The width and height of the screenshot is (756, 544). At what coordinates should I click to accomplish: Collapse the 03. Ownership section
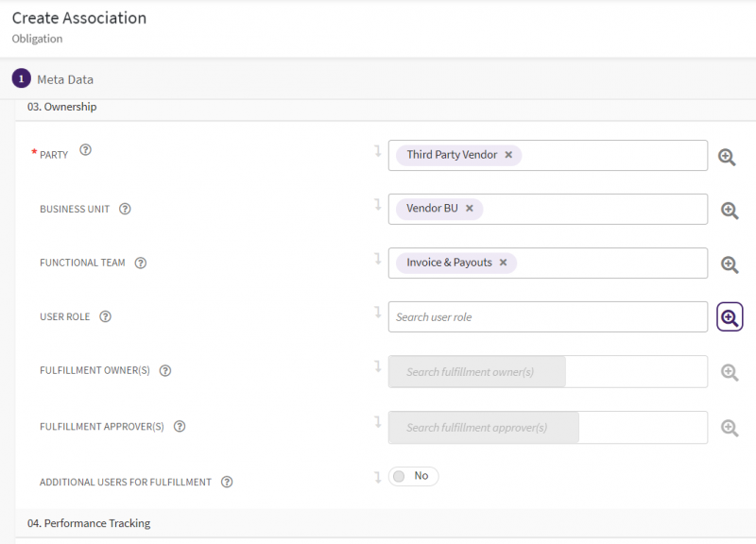62,108
